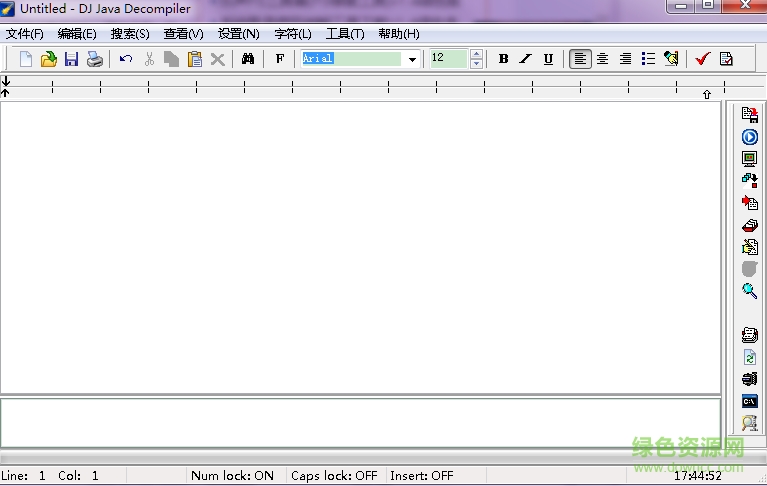Click the right margin marker on ruler

point(707,94)
